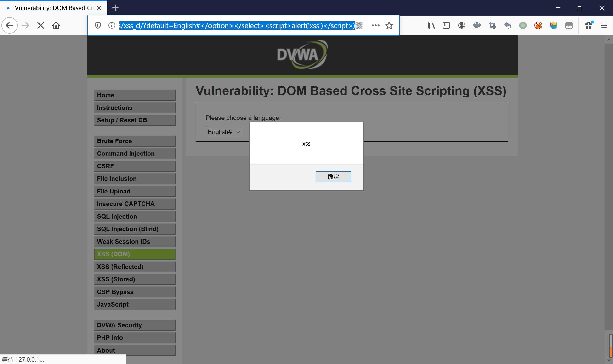Show site information via the info icon
The height and width of the screenshot is (364, 613).
[x=112, y=25]
